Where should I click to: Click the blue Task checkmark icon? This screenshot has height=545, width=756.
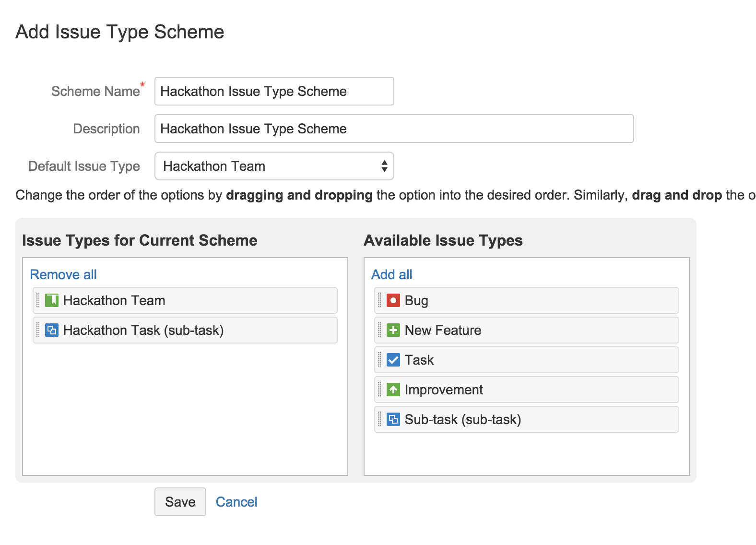click(393, 360)
